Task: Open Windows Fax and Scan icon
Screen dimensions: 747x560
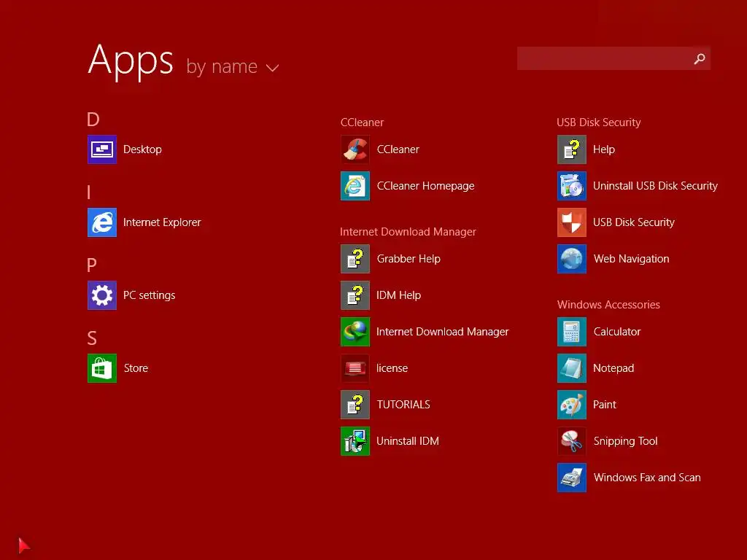Action: point(572,478)
